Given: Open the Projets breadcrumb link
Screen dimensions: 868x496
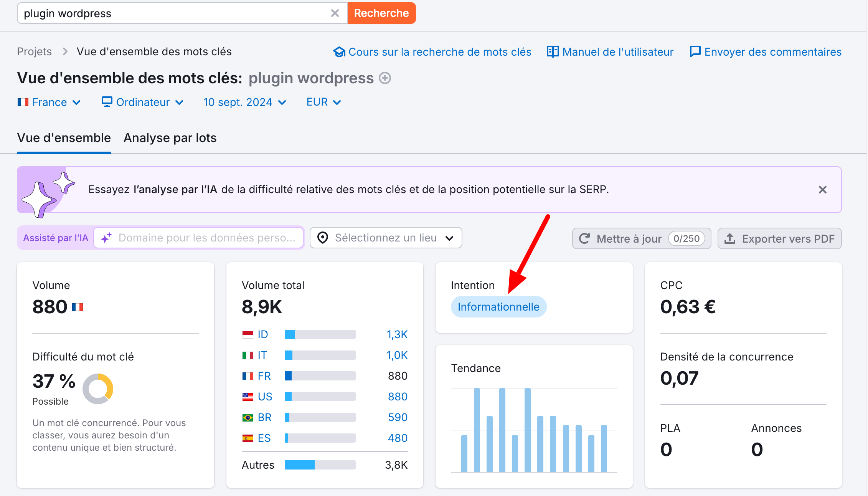Looking at the screenshot, I should 34,52.
